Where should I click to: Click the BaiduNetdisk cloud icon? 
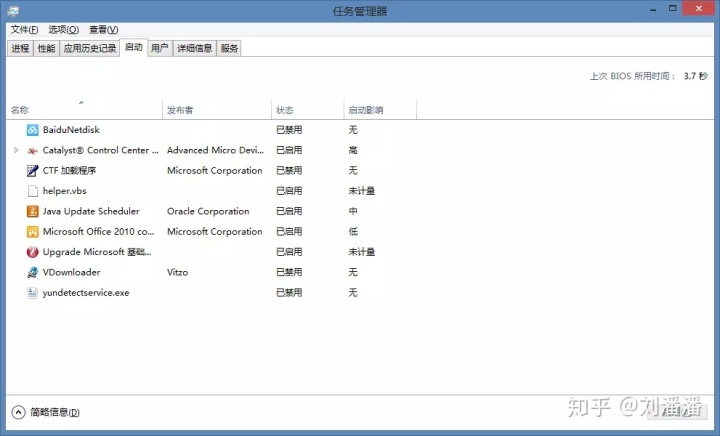(33, 130)
